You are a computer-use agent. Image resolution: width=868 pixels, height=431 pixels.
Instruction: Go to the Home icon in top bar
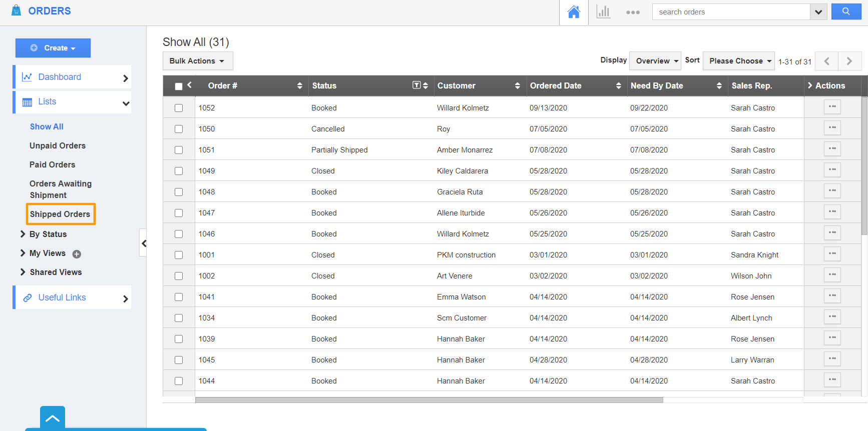tap(574, 12)
